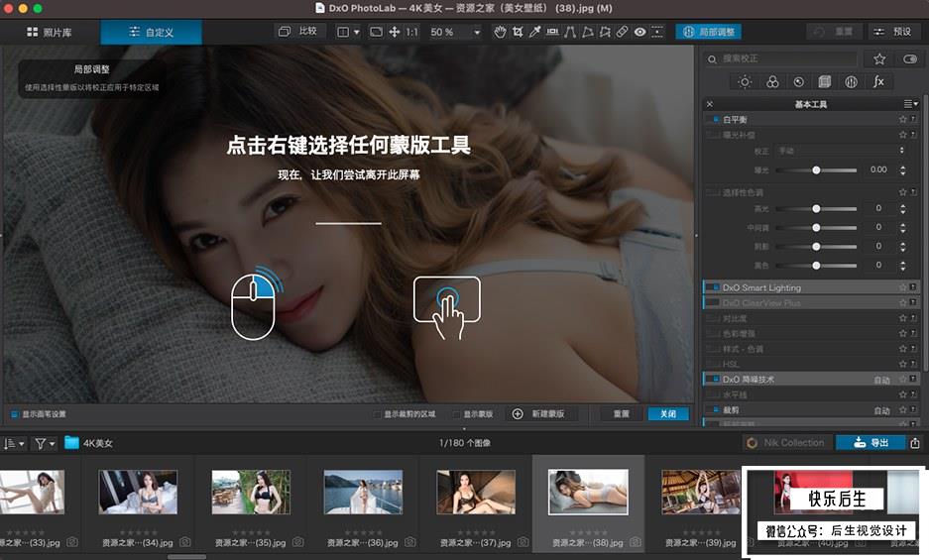Toggle 白平衡 correction on/off
This screenshot has width=929, height=560.
point(713,119)
